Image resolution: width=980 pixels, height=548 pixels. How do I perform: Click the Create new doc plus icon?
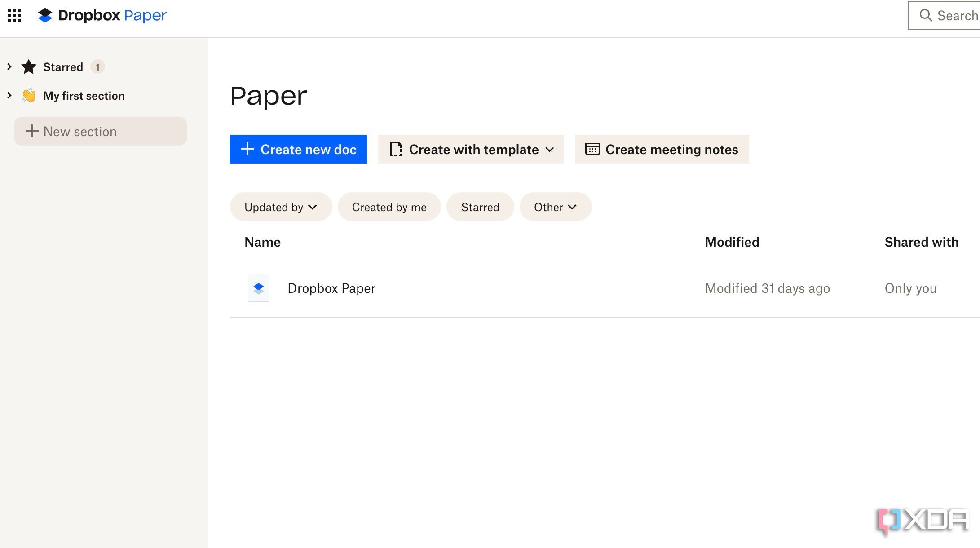pyautogui.click(x=247, y=149)
